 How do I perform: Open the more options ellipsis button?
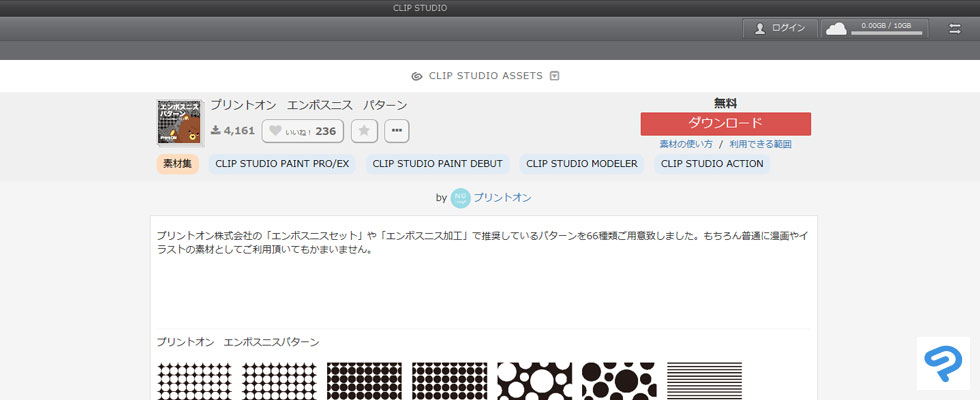(x=397, y=131)
